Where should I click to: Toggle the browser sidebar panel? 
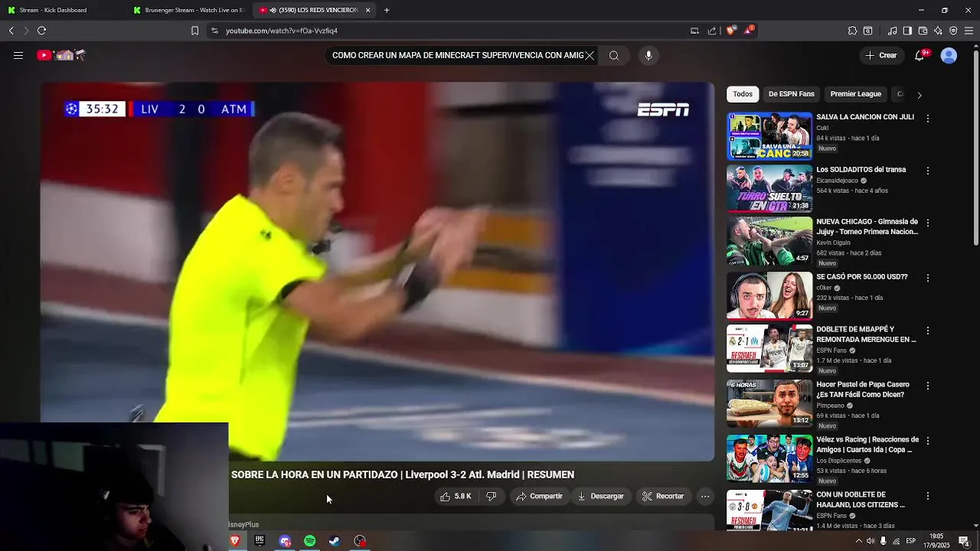tap(907, 31)
